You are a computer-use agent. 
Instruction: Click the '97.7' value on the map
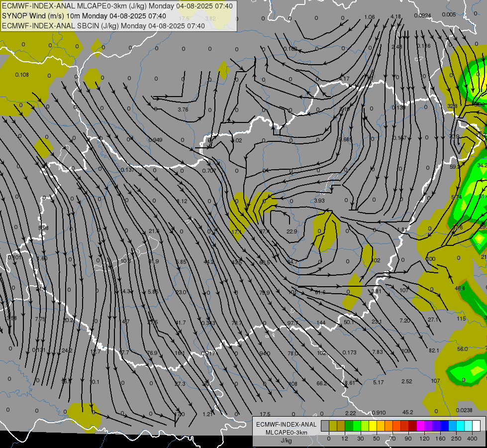292,323
